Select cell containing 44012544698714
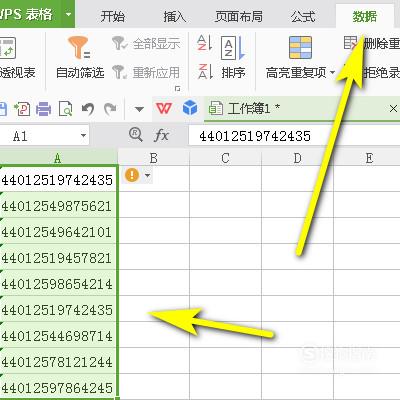 (58, 335)
